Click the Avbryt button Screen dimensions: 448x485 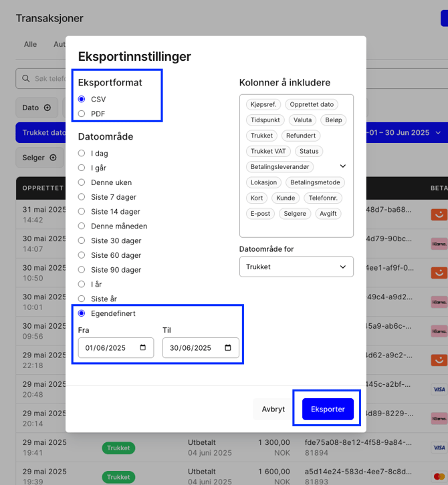(x=273, y=409)
